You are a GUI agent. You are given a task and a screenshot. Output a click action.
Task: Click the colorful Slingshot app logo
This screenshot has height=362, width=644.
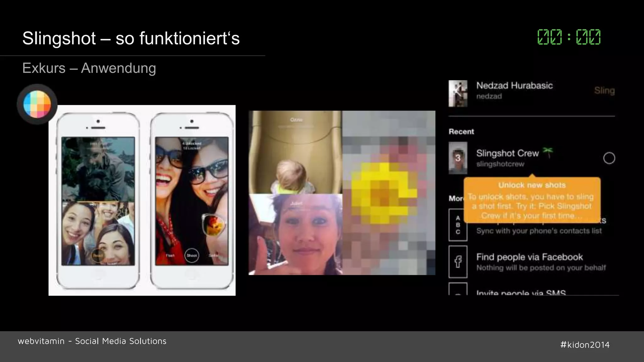(x=37, y=104)
